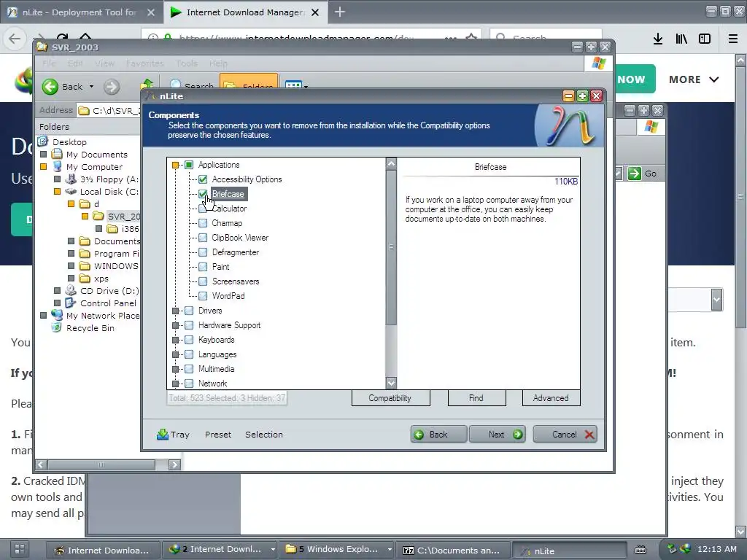
Task: Click the Firefox downloads arrow icon
Action: (x=658, y=39)
